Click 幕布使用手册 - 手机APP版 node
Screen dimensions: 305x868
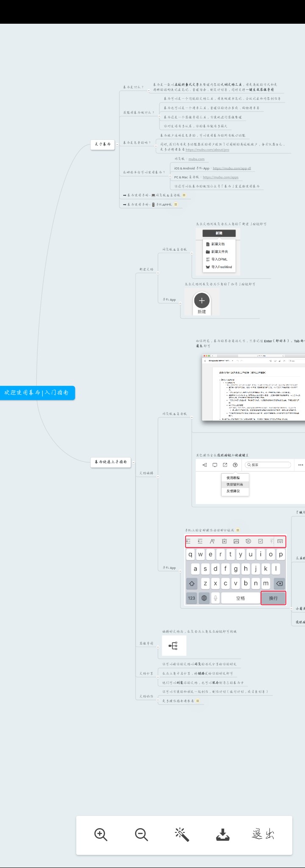(148, 205)
